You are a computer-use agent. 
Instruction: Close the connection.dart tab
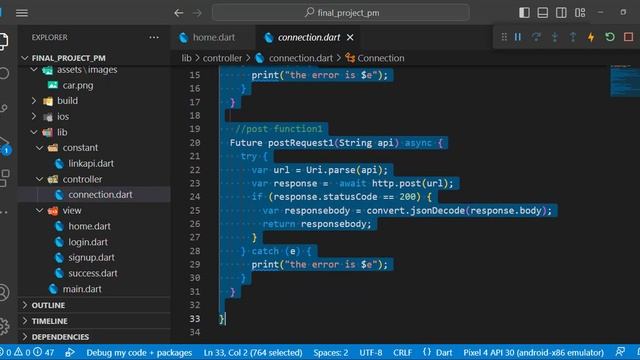(x=350, y=38)
